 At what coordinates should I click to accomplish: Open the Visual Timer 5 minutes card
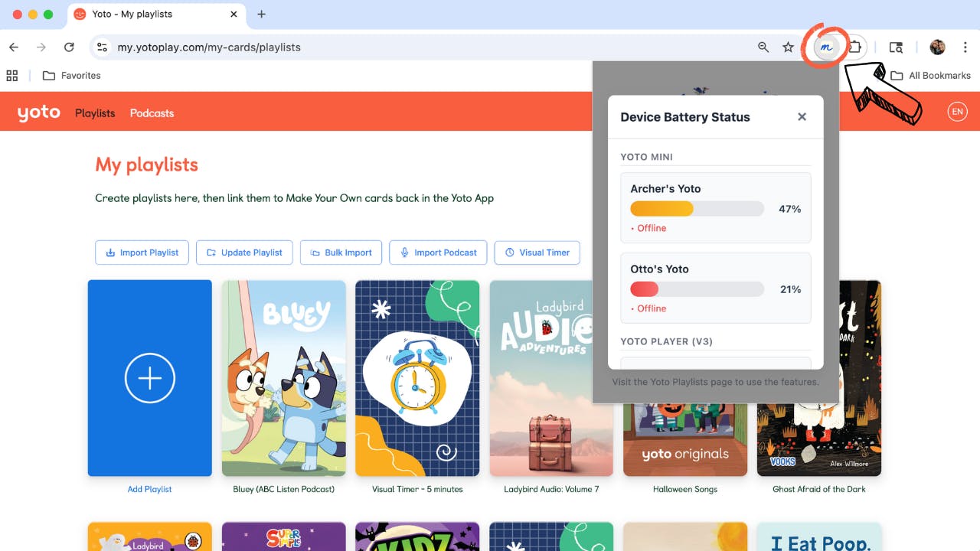tap(417, 378)
